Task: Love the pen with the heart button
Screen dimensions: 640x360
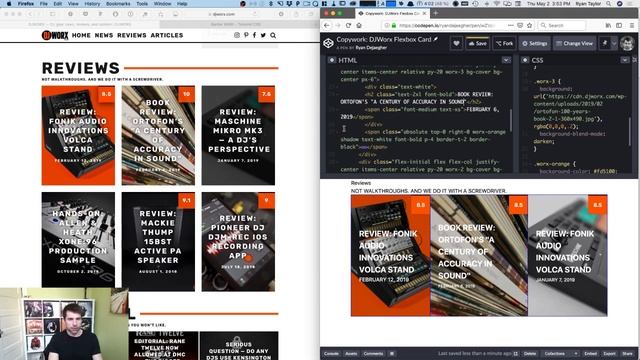Action: [x=456, y=43]
